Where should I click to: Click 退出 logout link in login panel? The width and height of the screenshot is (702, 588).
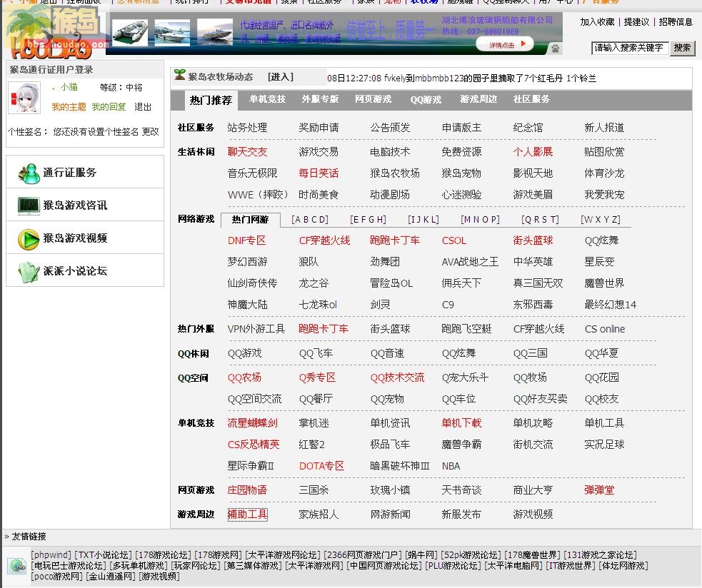[x=143, y=107]
